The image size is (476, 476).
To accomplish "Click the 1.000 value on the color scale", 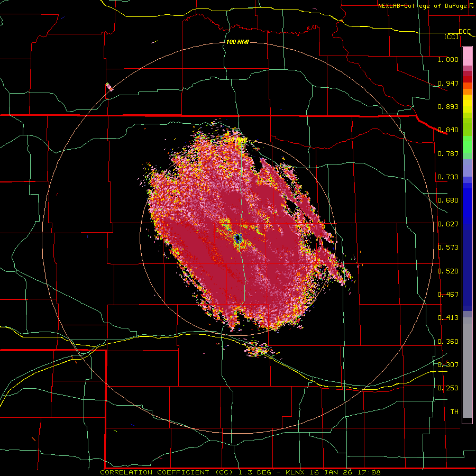I will (448, 59).
